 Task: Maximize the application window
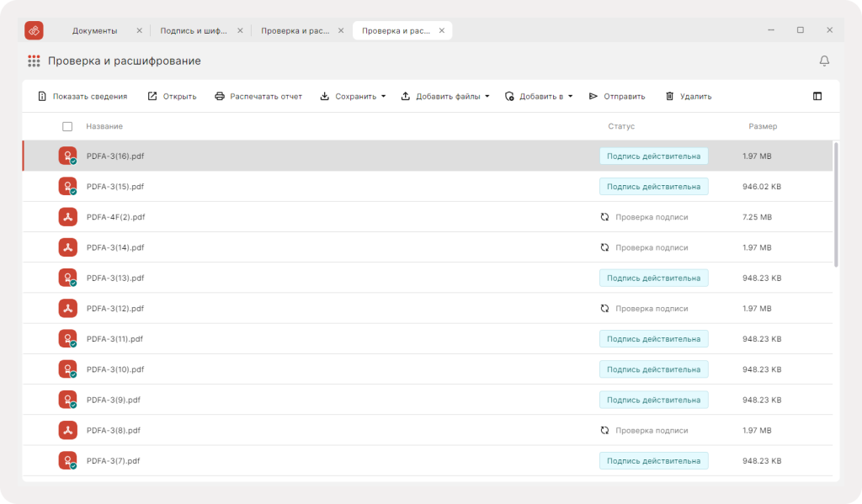pos(801,30)
